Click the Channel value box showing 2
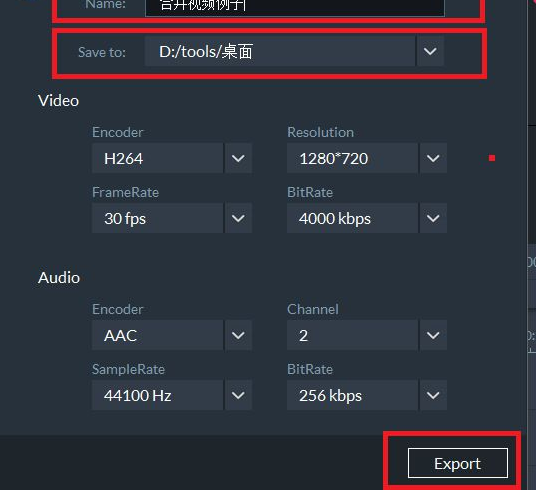Image resolution: width=536 pixels, height=490 pixels. (x=352, y=335)
